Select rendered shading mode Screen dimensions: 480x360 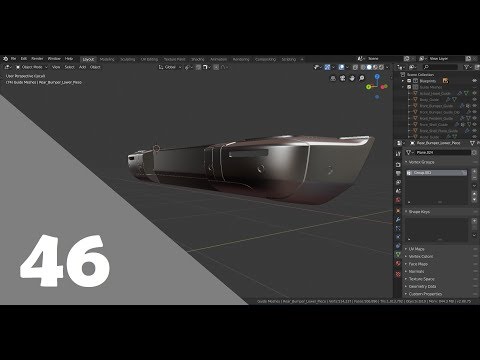pyautogui.click(x=381, y=67)
